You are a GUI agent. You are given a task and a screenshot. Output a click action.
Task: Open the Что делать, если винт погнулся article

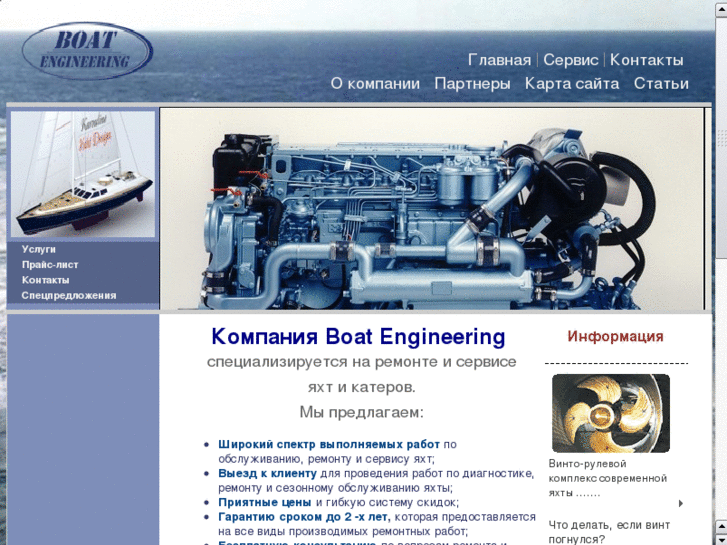click(609, 532)
